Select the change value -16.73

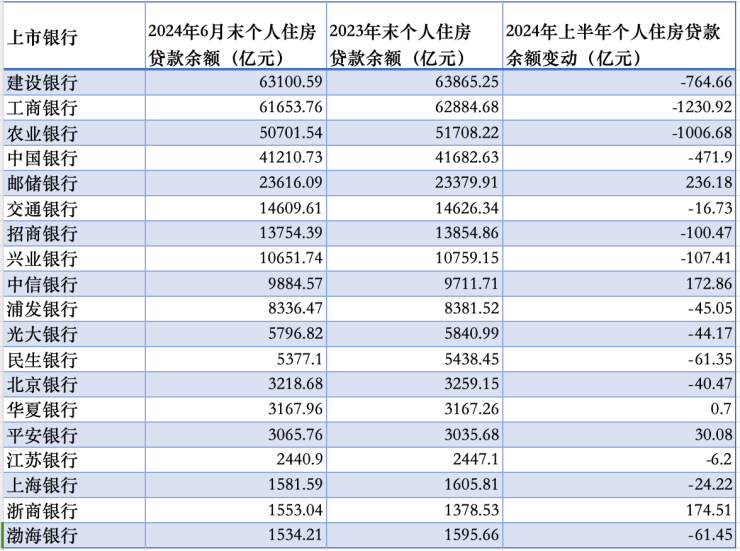tap(711, 208)
